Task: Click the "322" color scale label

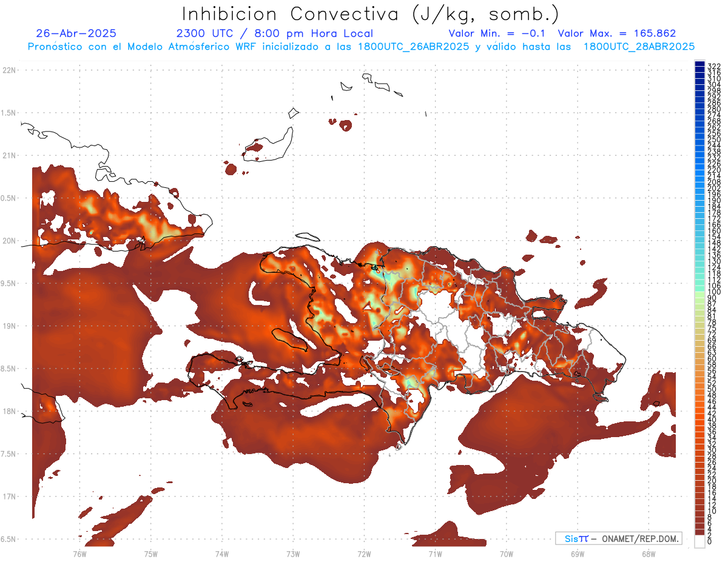Action: 714,65
